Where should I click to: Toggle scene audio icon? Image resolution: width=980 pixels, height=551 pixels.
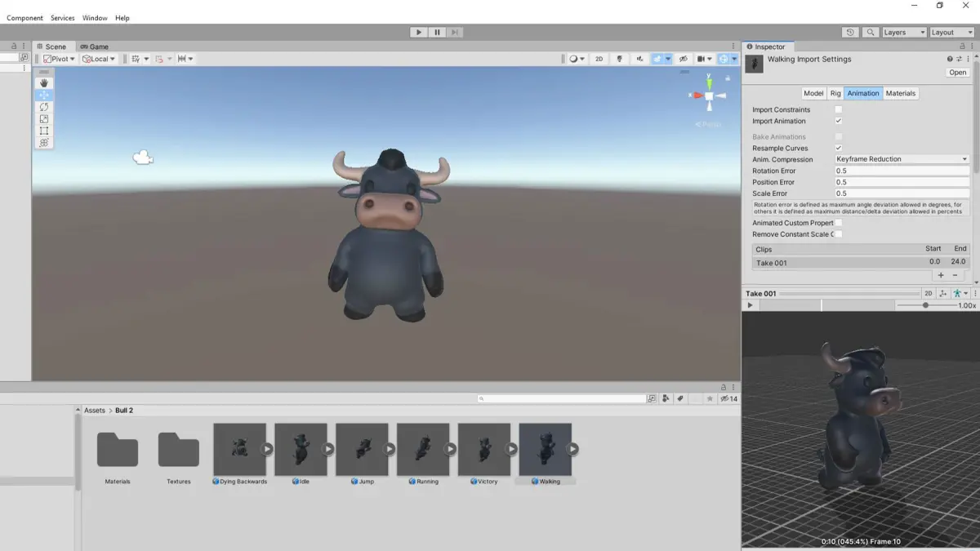click(639, 59)
